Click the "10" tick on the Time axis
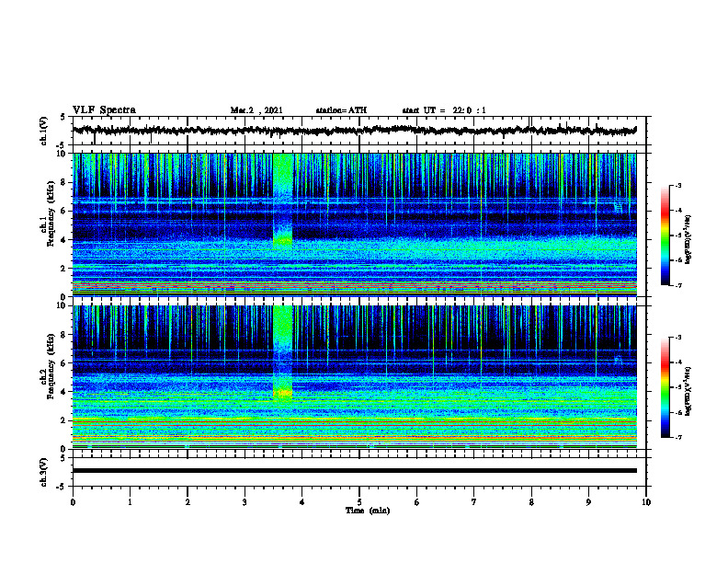The image size is (728, 563). [646, 502]
